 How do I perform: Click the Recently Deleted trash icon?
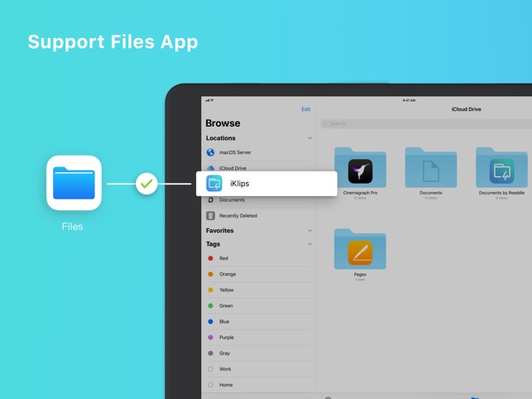click(x=210, y=215)
